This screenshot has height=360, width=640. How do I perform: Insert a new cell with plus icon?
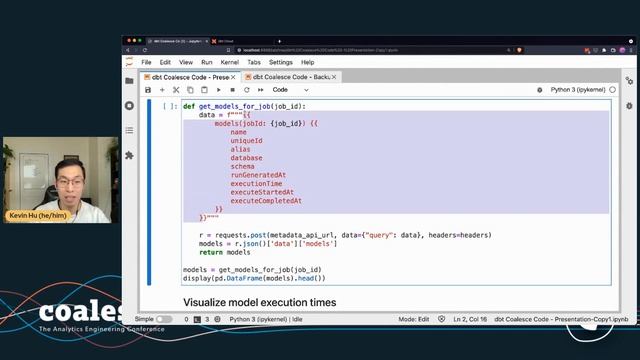[x=162, y=90]
